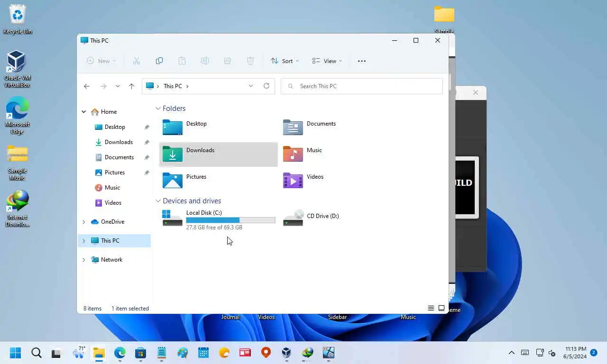Select the Downloads folder in main pane
This screenshot has width=607, height=364.
pyautogui.click(x=219, y=154)
